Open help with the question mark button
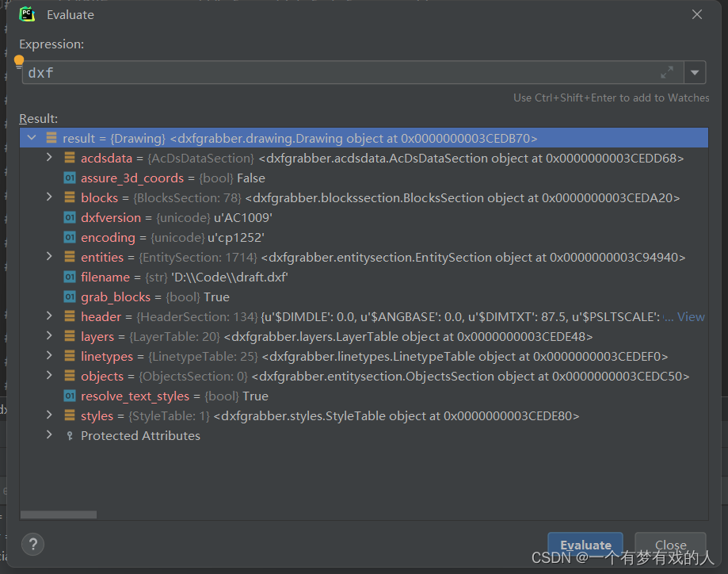This screenshot has height=574, width=728. tap(33, 544)
